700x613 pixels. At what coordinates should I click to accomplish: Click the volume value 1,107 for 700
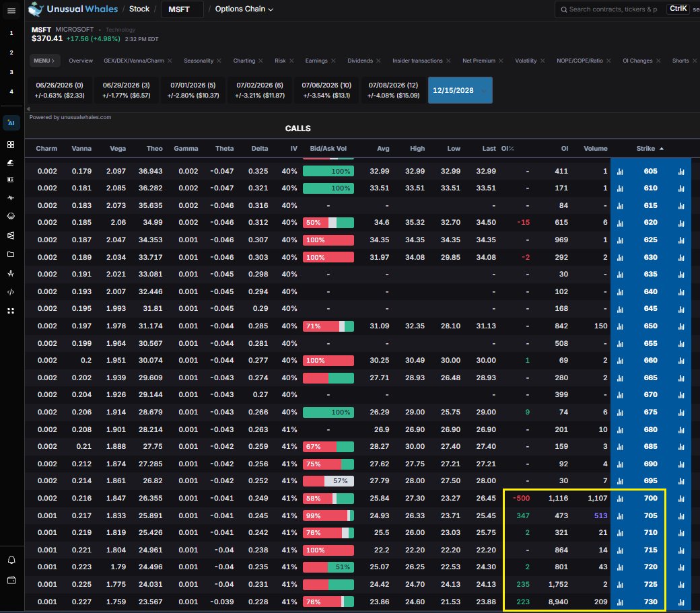pos(597,499)
